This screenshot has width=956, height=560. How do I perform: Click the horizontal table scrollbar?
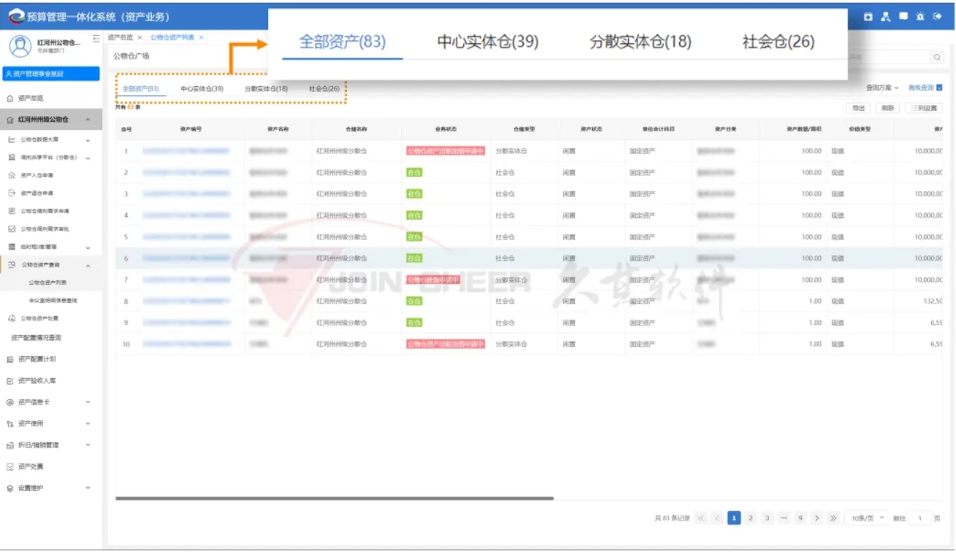point(334,499)
